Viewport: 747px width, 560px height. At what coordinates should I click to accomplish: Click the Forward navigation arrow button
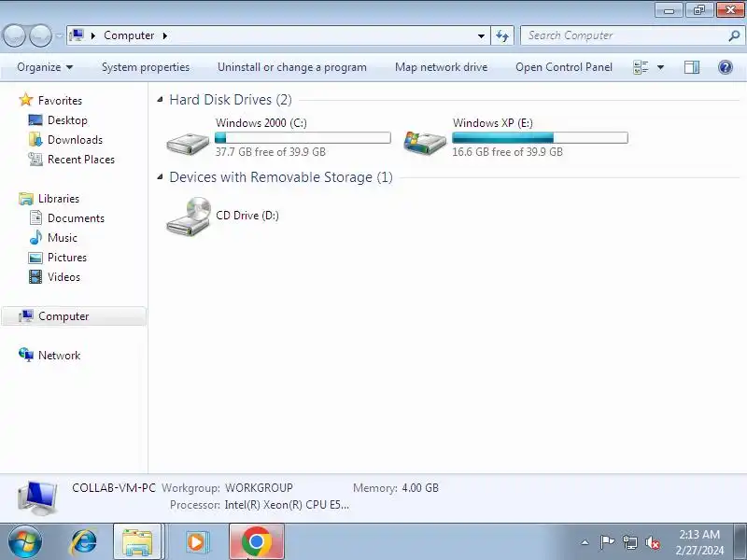tap(40, 35)
